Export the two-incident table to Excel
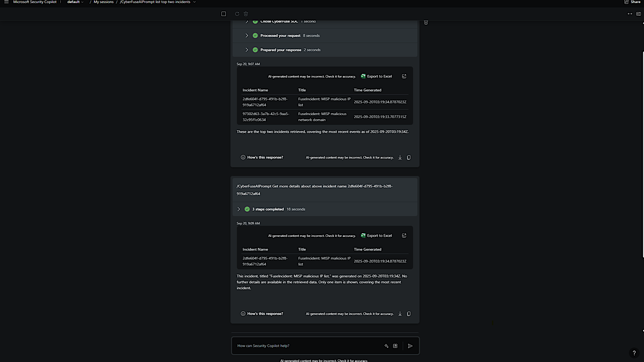The width and height of the screenshot is (644, 362). coord(376,76)
